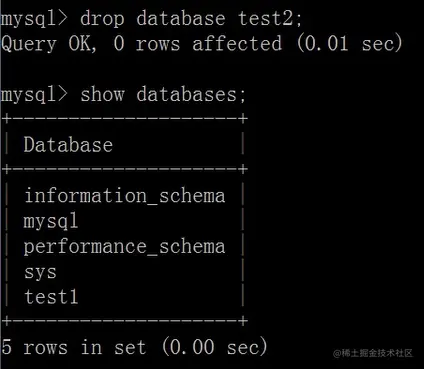This screenshot has width=424, height=369.
Task: Click the 'drop database test2;' command text
Action: (x=191, y=18)
